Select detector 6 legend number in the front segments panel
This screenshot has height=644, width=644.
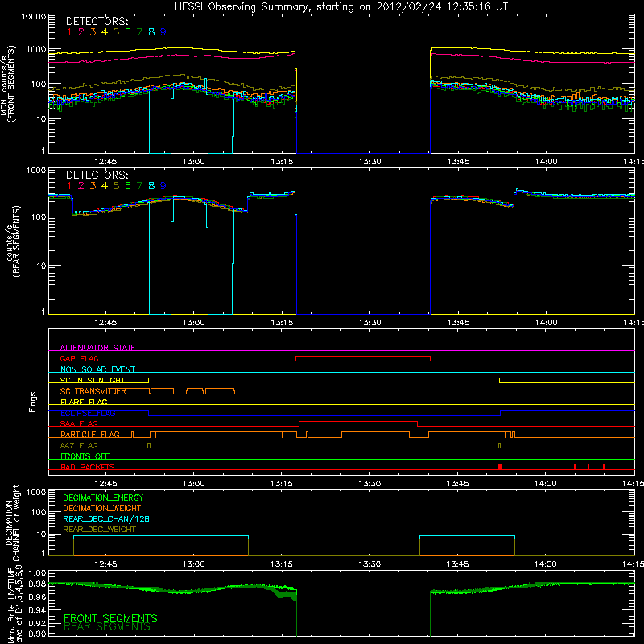128,32
